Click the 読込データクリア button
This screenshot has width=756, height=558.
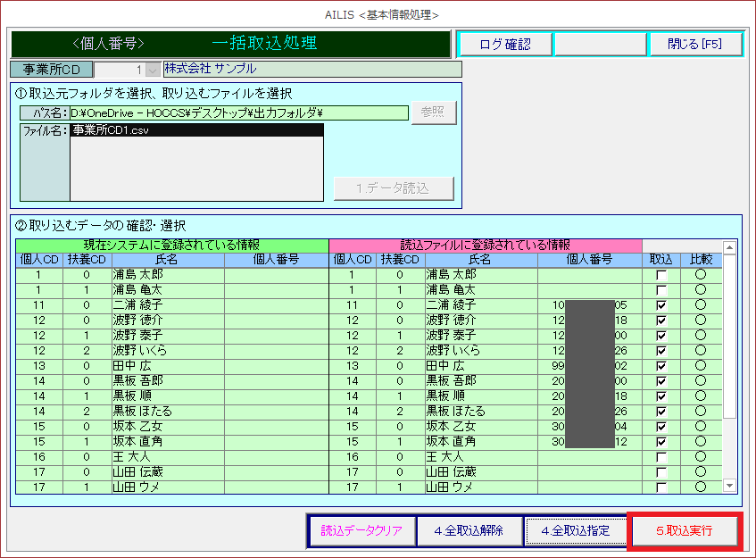pyautogui.click(x=361, y=530)
